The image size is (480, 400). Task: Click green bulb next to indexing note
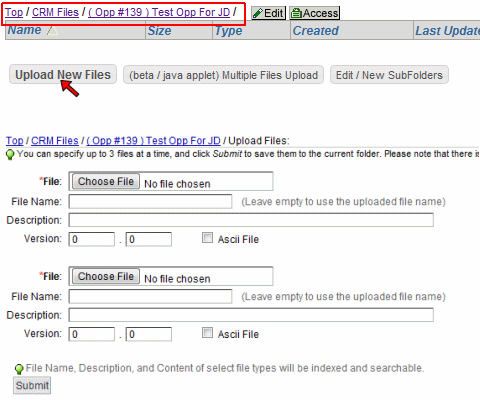[19, 369]
